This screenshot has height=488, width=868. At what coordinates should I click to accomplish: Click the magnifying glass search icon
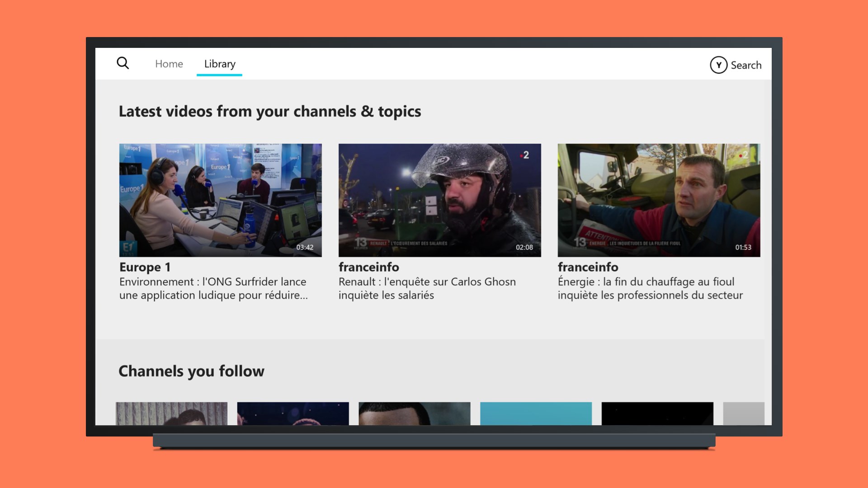(x=123, y=63)
